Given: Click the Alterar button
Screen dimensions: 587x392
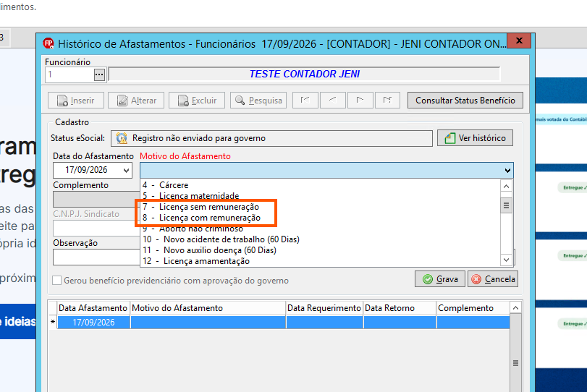Looking at the screenshot, I should click(136, 101).
